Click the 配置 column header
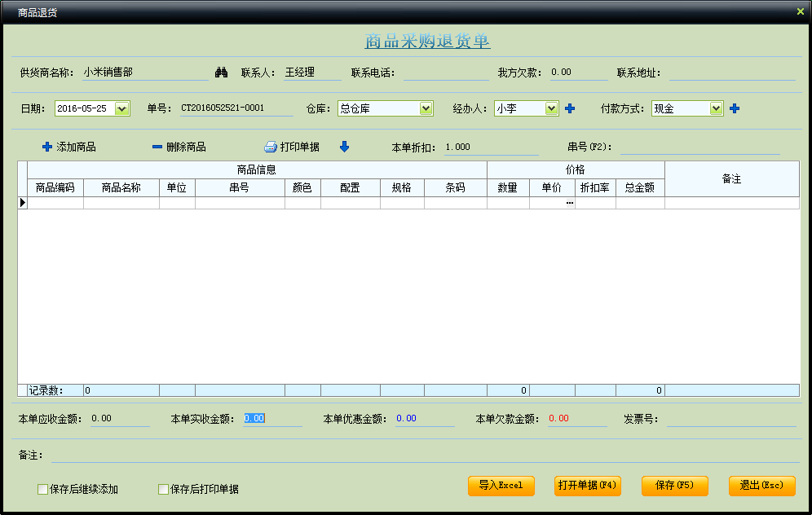Image resolution: width=812 pixels, height=515 pixels. coord(350,188)
